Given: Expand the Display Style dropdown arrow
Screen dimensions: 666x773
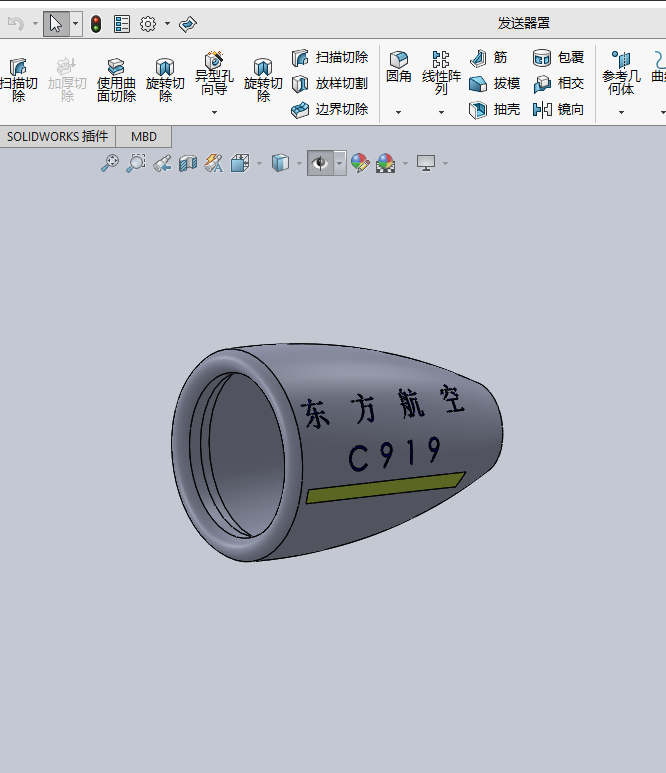Looking at the screenshot, I should (x=299, y=163).
